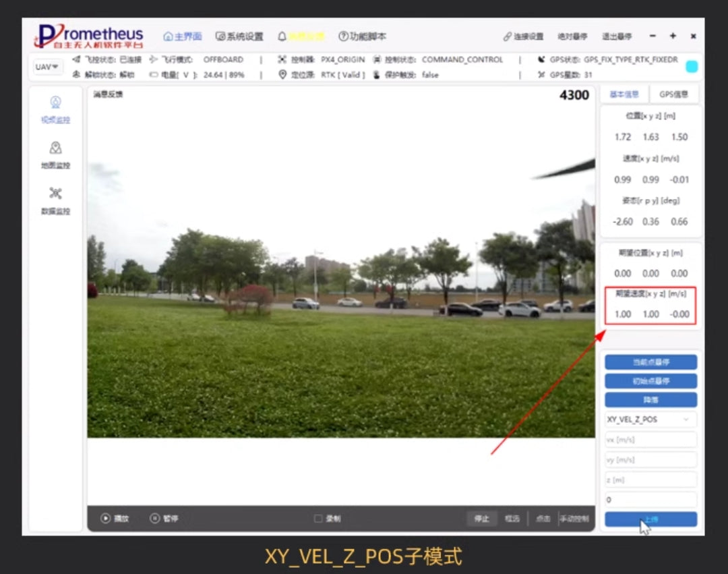
Task: Click the z [m] input field
Action: [x=650, y=480]
